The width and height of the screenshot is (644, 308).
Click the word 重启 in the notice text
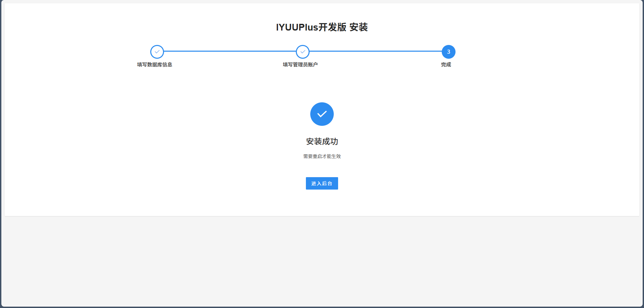coord(317,156)
